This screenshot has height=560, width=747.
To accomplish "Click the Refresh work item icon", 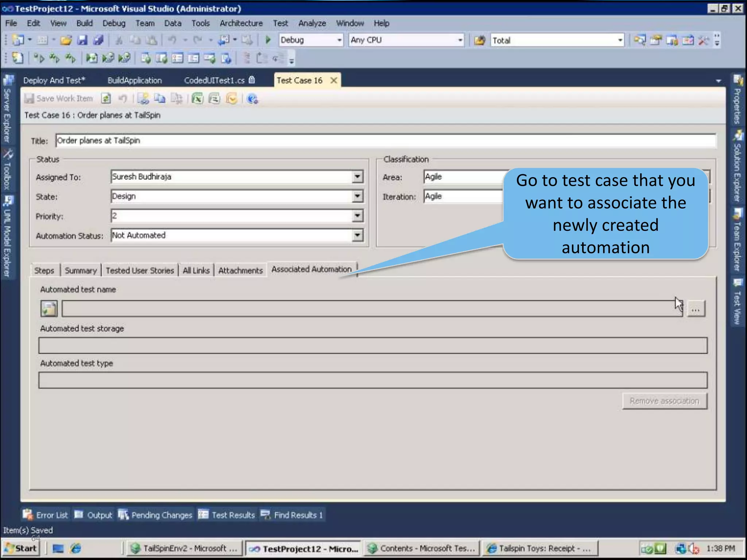I will 106,98.
